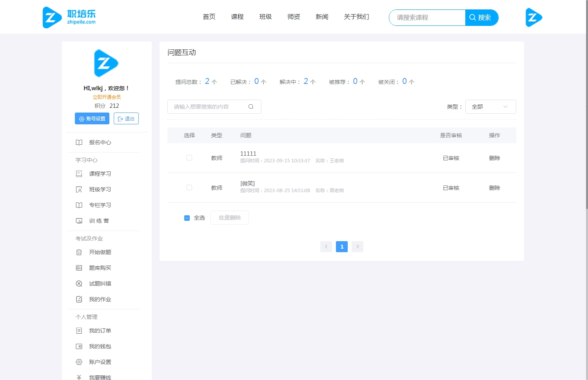The height and width of the screenshot is (380, 588).
Task: Tick the checkbox for question [微笑]
Action: click(x=189, y=187)
